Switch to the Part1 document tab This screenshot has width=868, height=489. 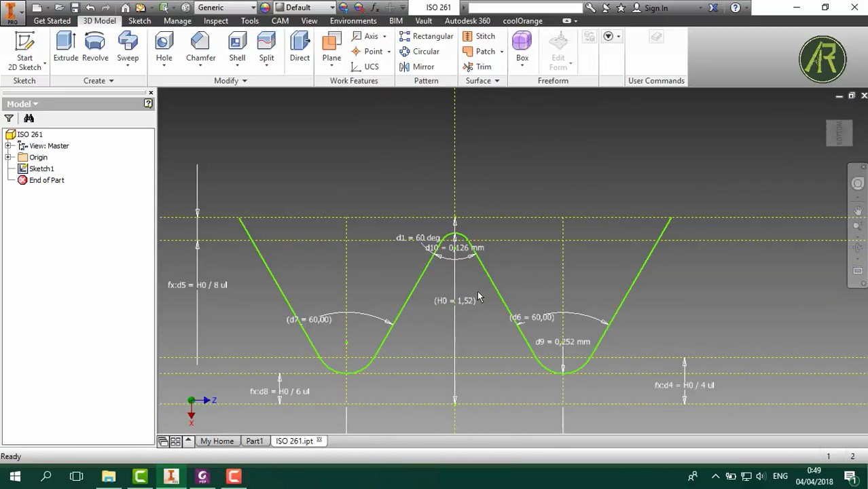(254, 441)
